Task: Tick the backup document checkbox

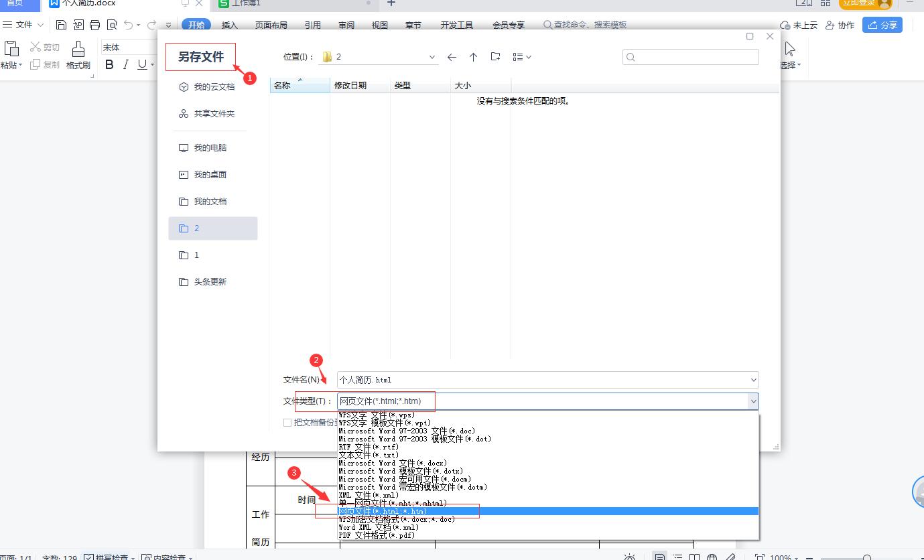Action: [x=287, y=423]
